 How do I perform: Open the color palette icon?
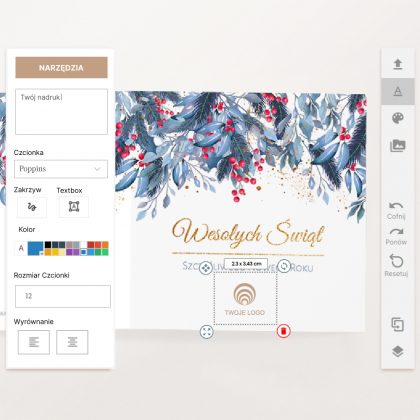pyautogui.click(x=398, y=118)
